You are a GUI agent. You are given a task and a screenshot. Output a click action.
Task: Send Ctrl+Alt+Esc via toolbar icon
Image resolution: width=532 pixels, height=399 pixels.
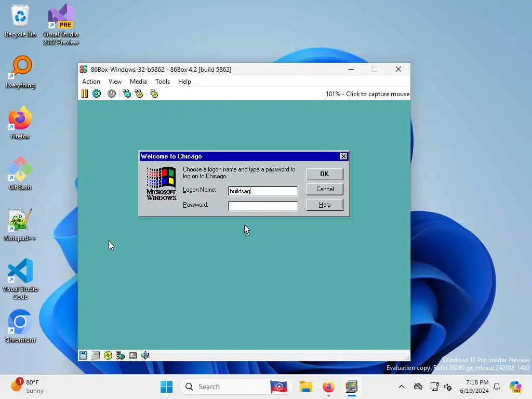pyautogui.click(x=139, y=94)
